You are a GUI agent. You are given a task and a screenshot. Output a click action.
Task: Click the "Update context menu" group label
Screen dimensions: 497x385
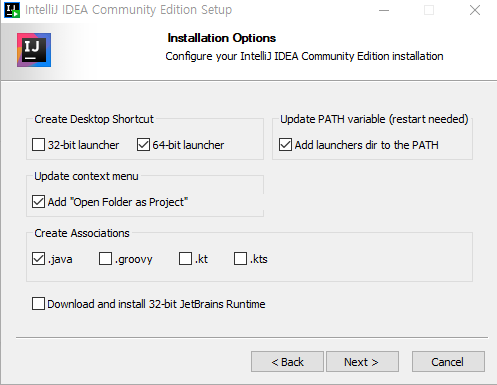pyautogui.click(x=86, y=176)
